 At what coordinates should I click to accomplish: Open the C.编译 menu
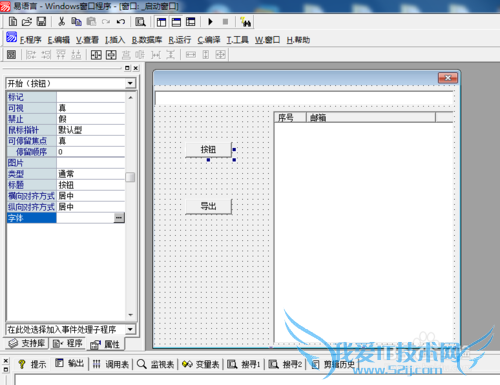pyautogui.click(x=209, y=40)
